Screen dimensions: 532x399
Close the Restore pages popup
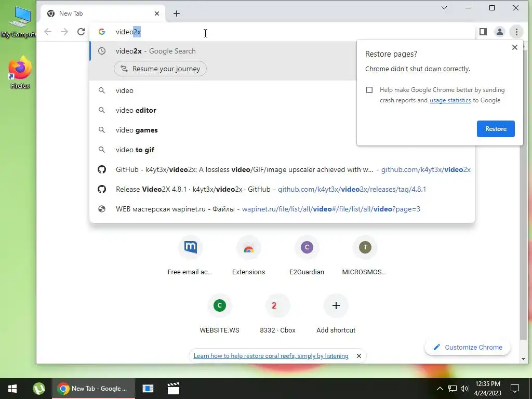click(515, 47)
